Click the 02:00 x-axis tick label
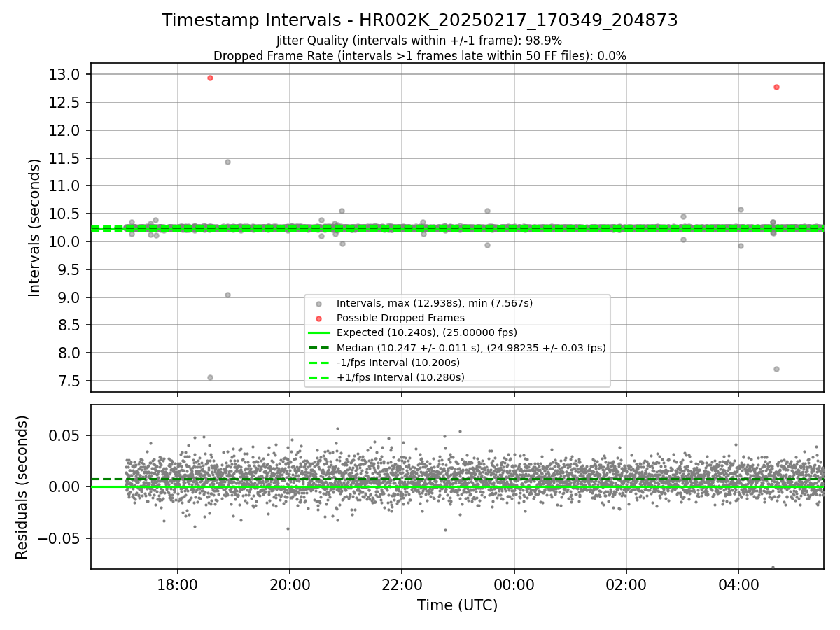 [626, 584]
